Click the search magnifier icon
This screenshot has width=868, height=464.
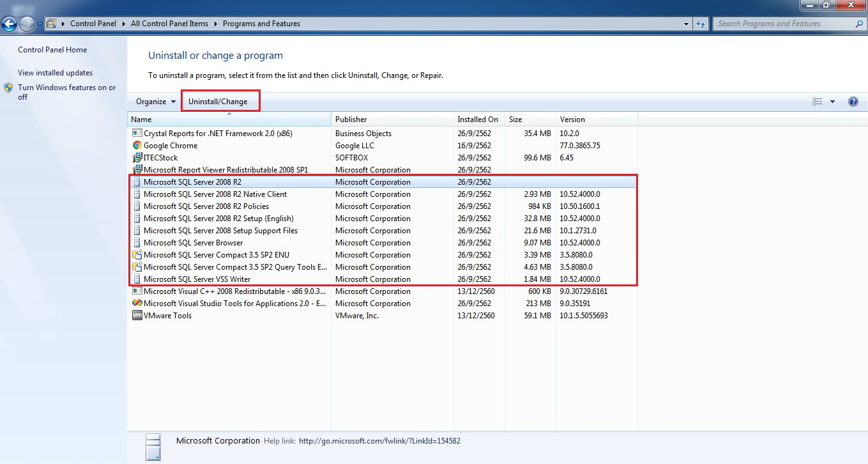(x=859, y=24)
